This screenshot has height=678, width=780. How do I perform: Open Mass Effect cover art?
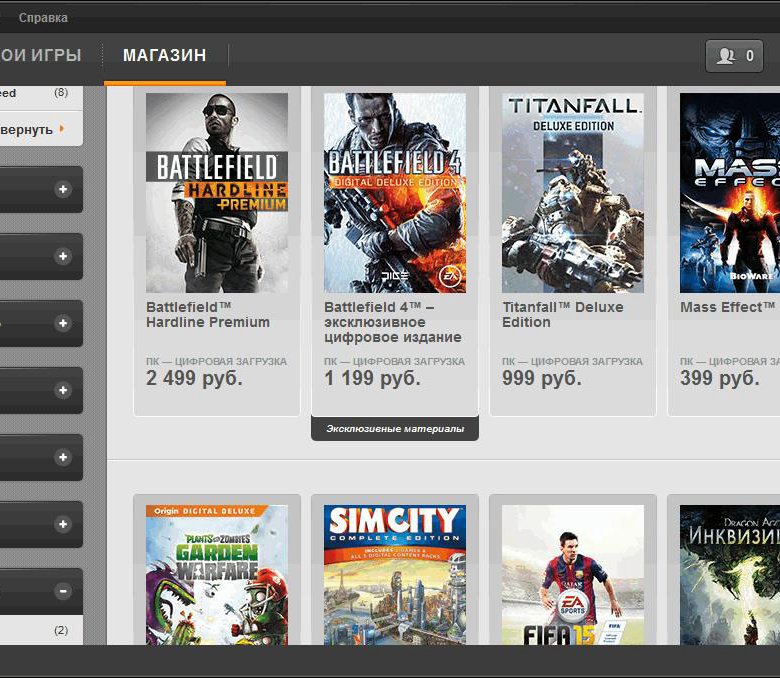click(730, 193)
